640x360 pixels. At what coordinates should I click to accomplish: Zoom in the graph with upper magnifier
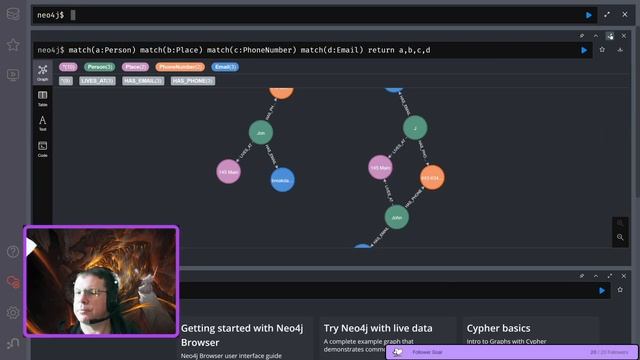[620, 224]
